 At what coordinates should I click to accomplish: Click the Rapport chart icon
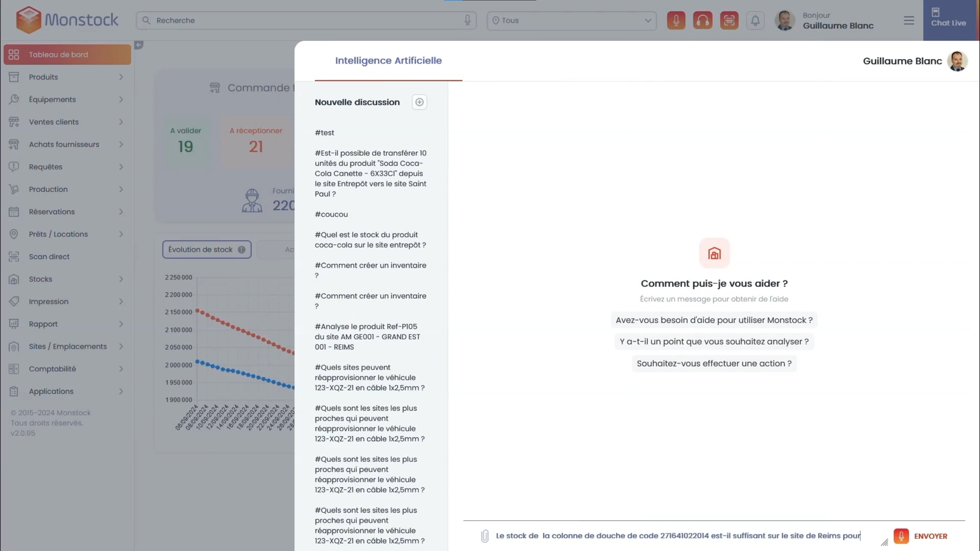(14, 324)
